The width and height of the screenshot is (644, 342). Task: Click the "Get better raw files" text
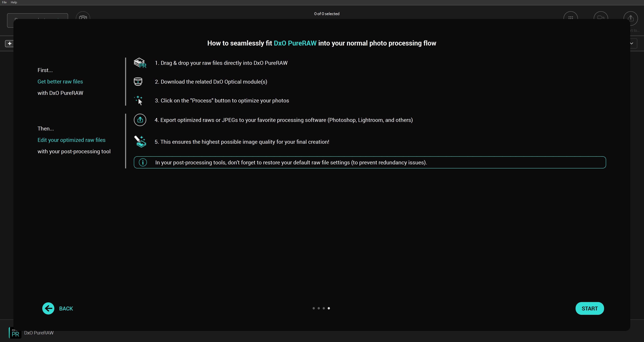point(60,82)
